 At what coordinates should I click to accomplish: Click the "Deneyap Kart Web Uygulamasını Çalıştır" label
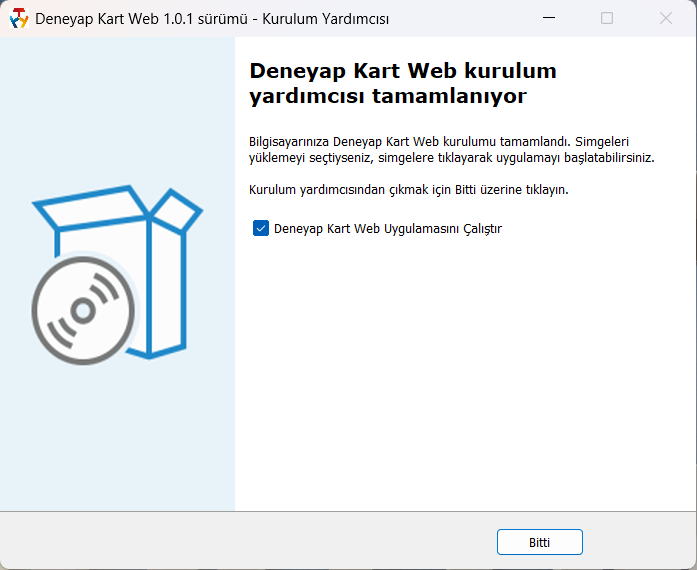pyautogui.click(x=388, y=229)
